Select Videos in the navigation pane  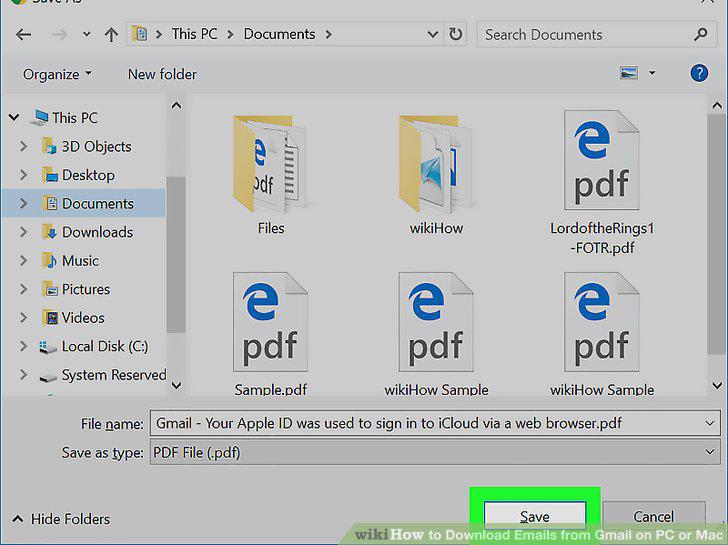(83, 318)
